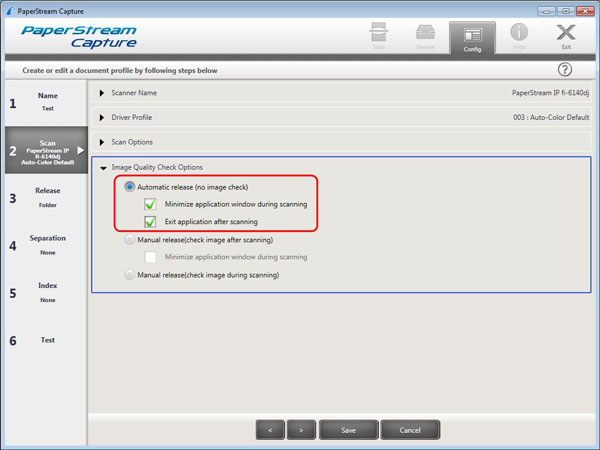600x450 pixels.
Task: Click the PaperStream Capture title bar logo icon
Action: [x=11, y=11]
